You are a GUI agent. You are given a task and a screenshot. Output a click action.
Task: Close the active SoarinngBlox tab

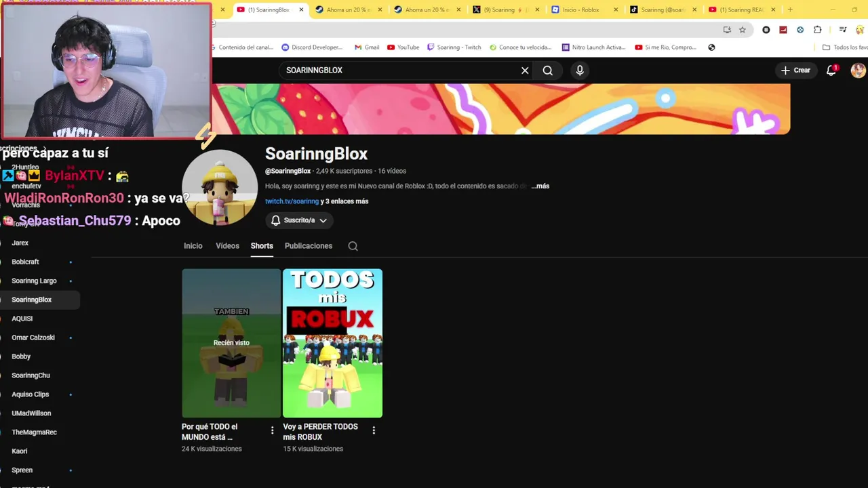pyautogui.click(x=302, y=9)
